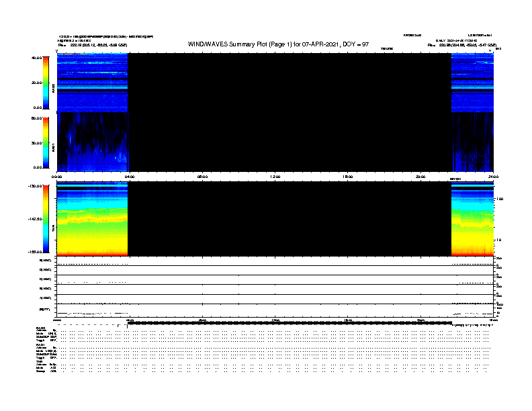
Task: Click the -130.00 tick on TNR color scale
Action: tap(35, 186)
